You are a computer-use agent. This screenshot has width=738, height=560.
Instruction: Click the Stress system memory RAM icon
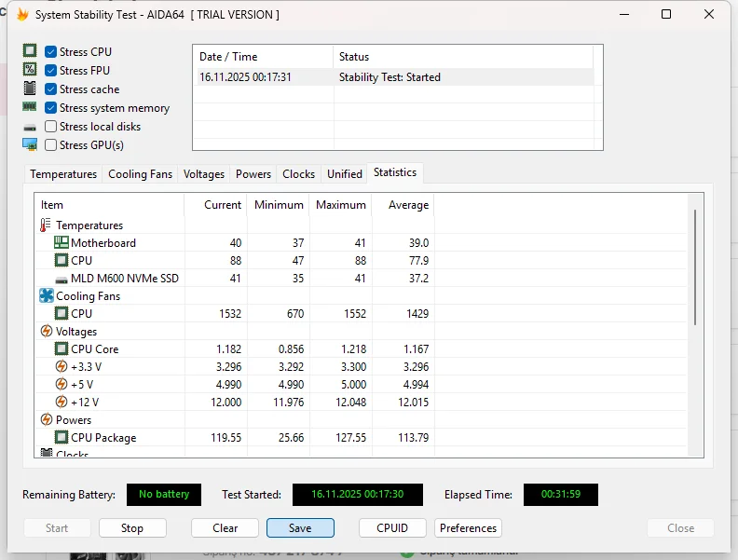tap(30, 107)
